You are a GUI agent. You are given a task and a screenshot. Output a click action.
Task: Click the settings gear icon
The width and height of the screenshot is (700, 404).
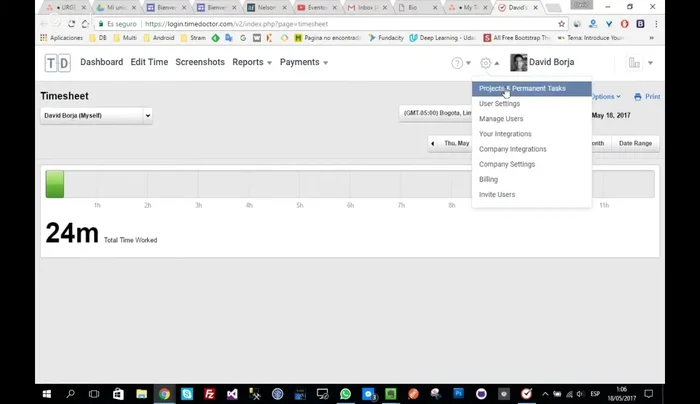(485, 63)
